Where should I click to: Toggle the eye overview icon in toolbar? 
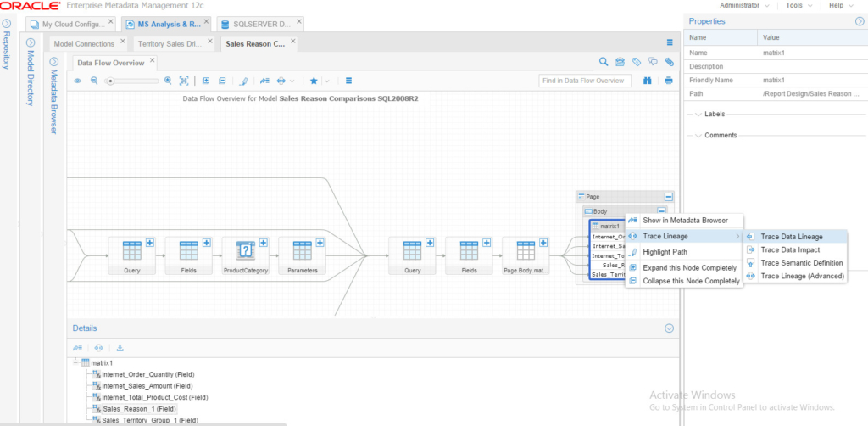[x=78, y=81]
